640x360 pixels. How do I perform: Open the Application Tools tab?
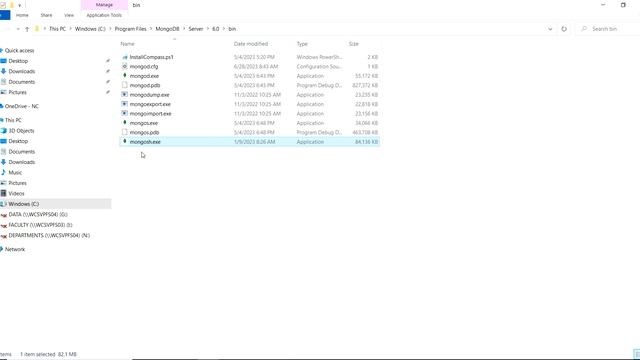(x=104, y=15)
